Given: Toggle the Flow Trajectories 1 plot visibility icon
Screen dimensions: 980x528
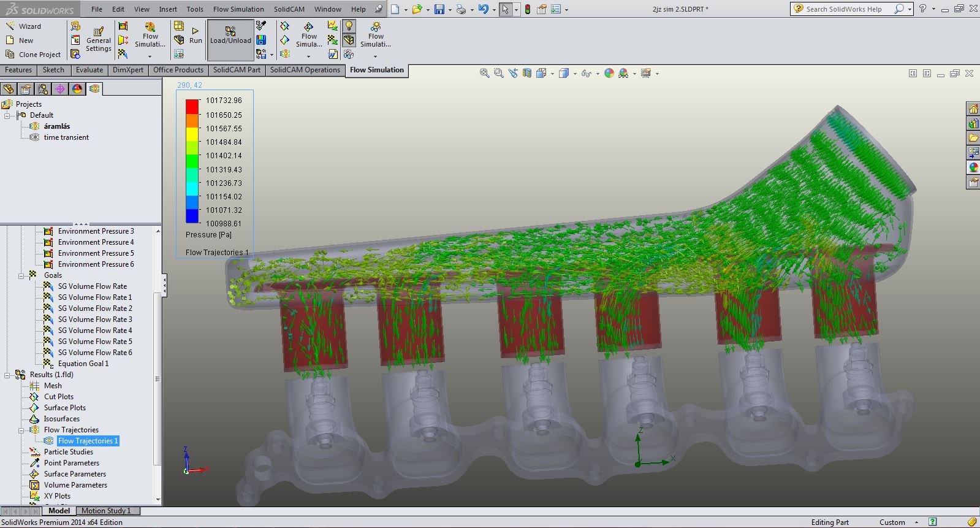Looking at the screenshot, I should (48, 441).
